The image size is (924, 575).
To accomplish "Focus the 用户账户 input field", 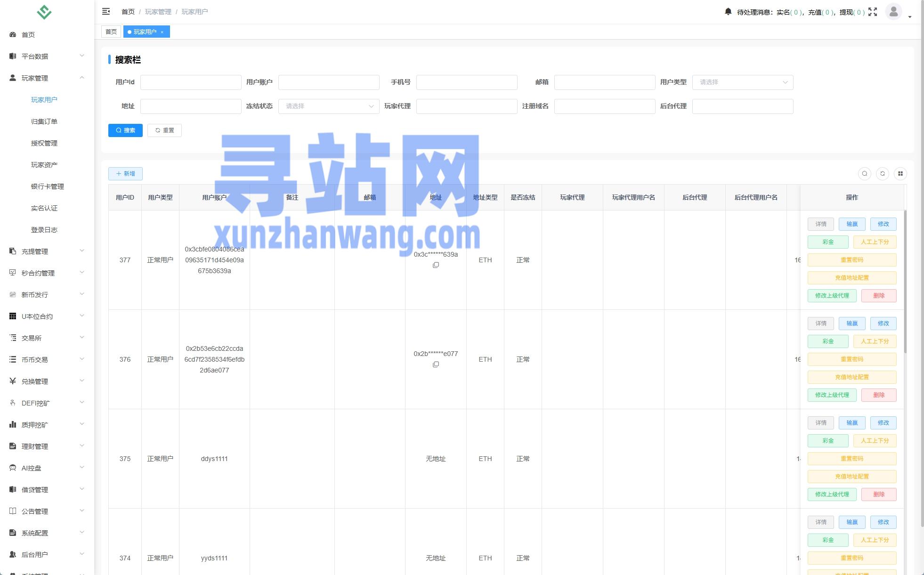I will tap(329, 82).
